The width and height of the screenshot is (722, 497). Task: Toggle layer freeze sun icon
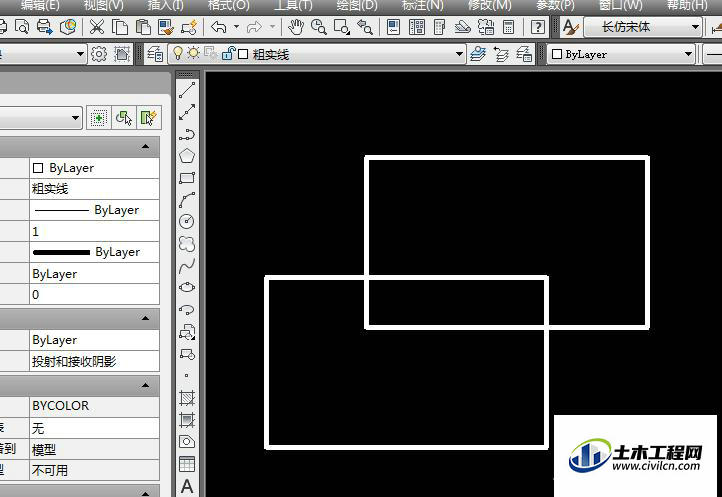tap(193, 53)
